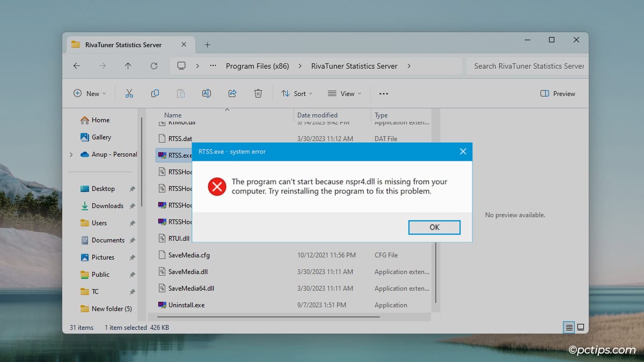Rename the file using the rename icon
This screenshot has width=644, height=362.
click(207, 93)
